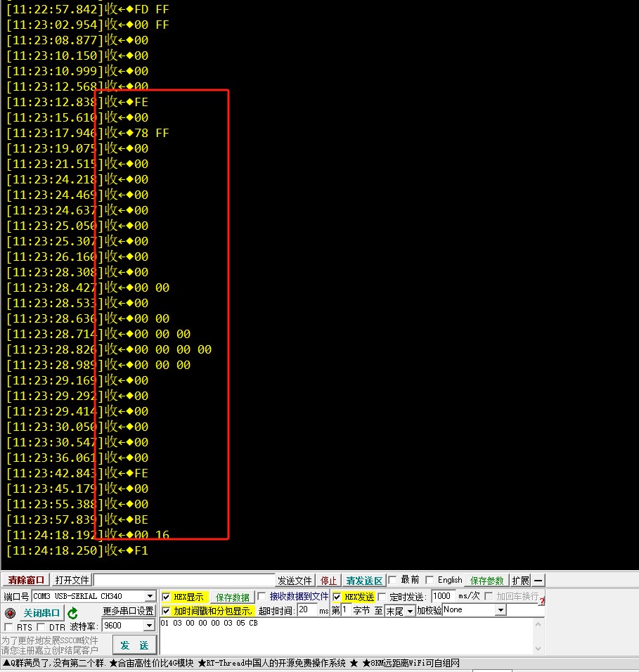Image resolution: width=639 pixels, height=672 pixels.
Task: Click the red question mark help icon
Action: pos(542,601)
